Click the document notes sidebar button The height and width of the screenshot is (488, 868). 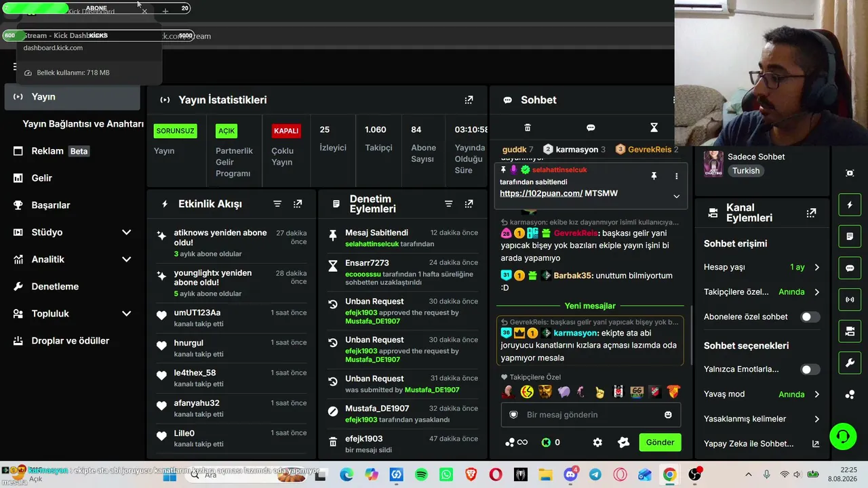tap(850, 237)
